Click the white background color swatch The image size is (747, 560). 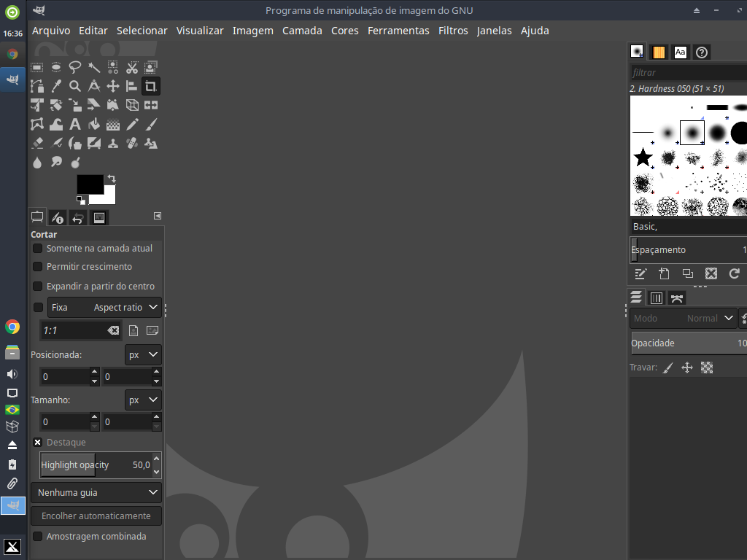tap(109, 197)
